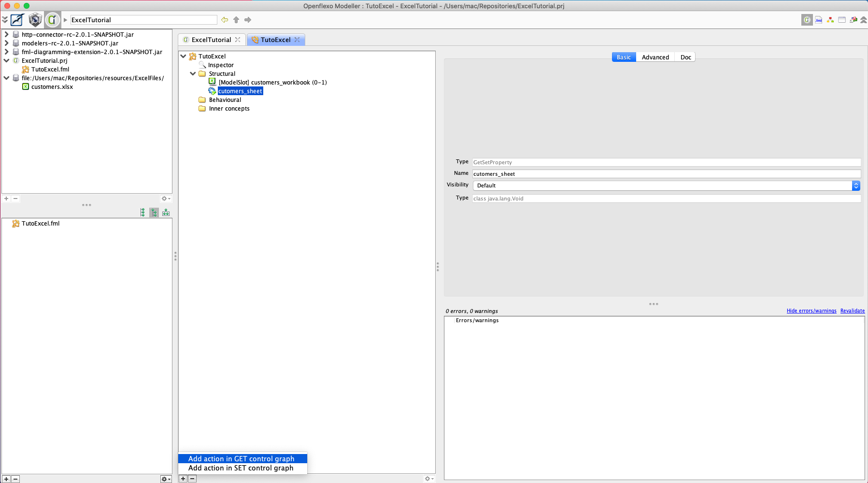Click the Name field containing cutomers_sheet
The image size is (868, 483).
point(667,174)
